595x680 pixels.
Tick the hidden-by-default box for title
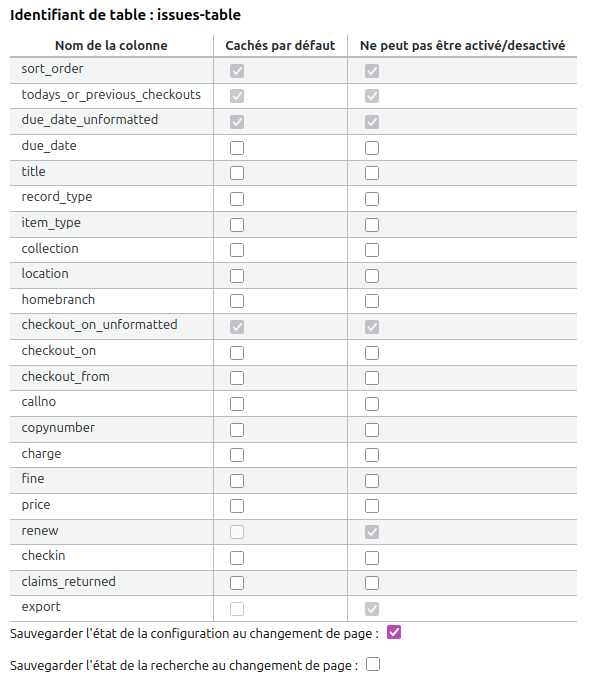click(237, 173)
